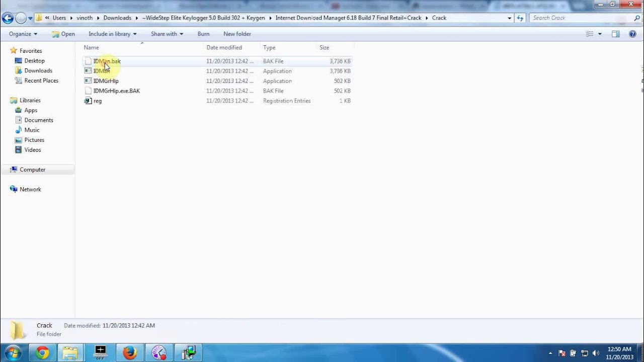The image size is (644, 362).
Task: Click the power/battery tray icon
Action: point(573,353)
